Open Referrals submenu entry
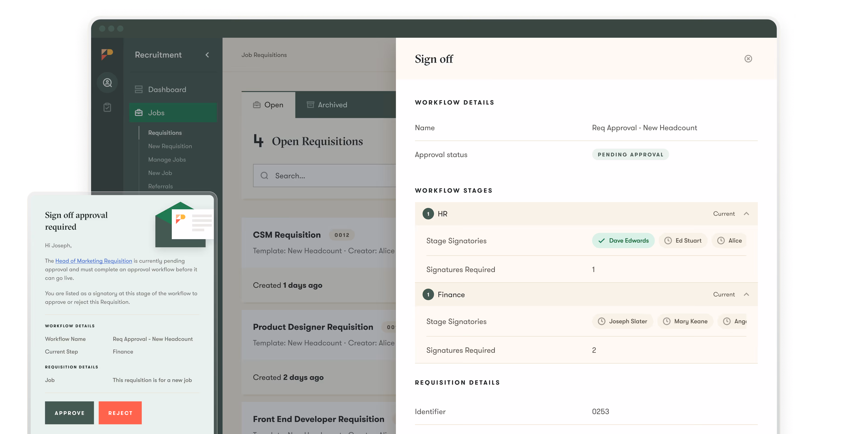The width and height of the screenshot is (868, 434). point(160,186)
